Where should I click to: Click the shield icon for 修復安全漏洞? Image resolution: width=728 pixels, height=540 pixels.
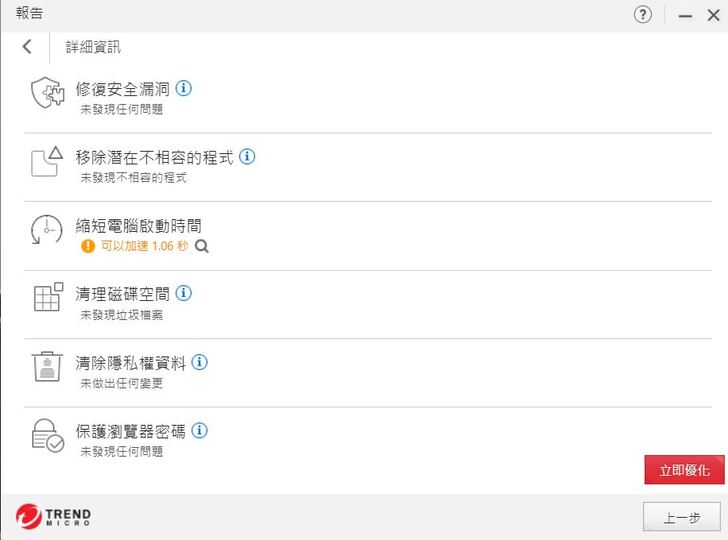click(x=47, y=93)
